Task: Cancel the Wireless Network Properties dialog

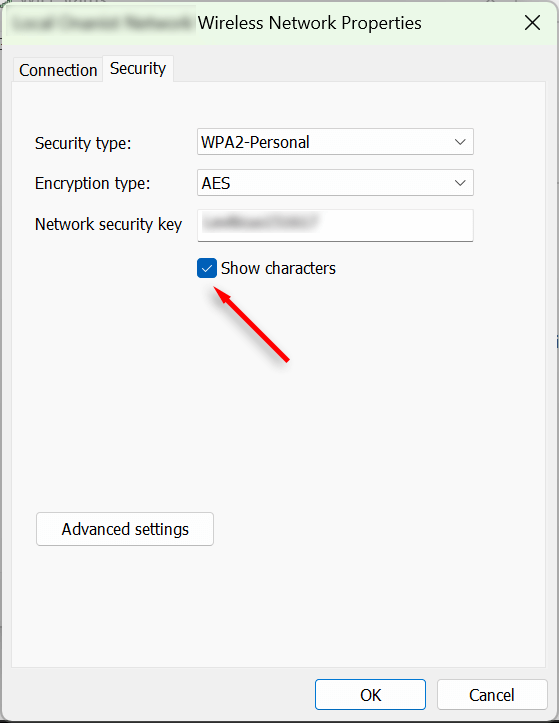Action: (492, 694)
